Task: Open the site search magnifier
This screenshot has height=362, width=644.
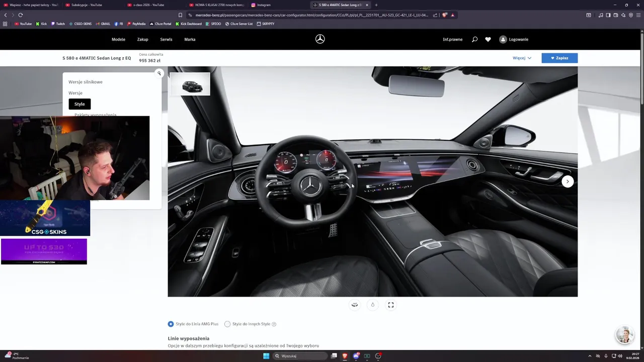Action: pyautogui.click(x=474, y=39)
